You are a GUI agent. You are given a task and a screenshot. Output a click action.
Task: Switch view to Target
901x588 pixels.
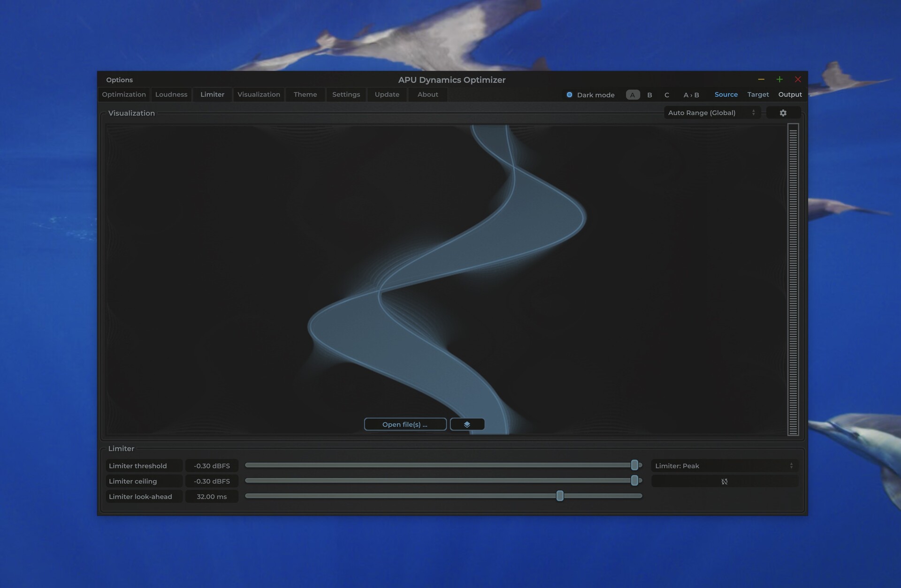(x=758, y=94)
